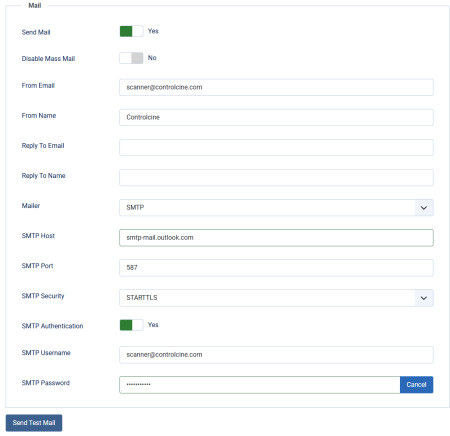Image resolution: width=450 pixels, height=436 pixels.
Task: Toggle the Disable Mass Mail switch
Action: pyautogui.click(x=131, y=58)
